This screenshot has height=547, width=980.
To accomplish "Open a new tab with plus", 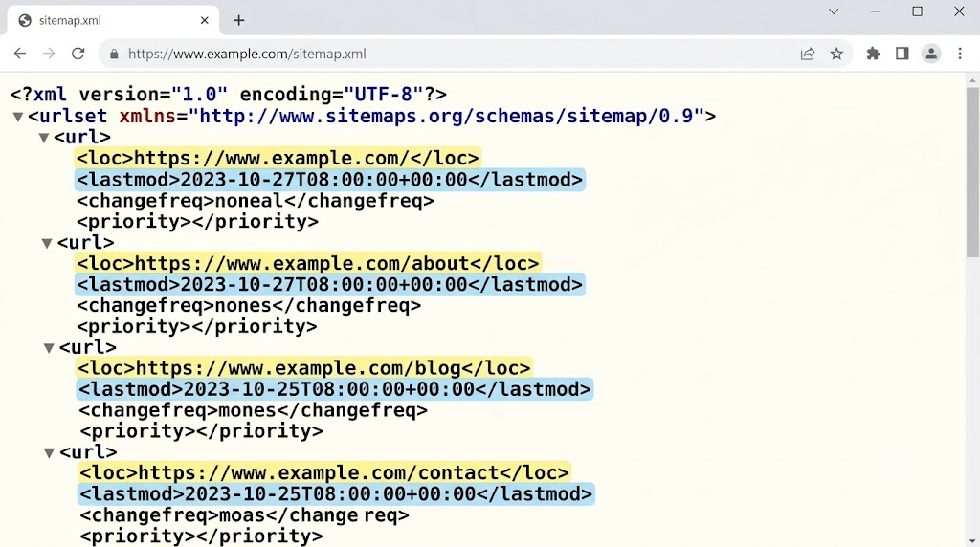I will click(x=238, y=21).
